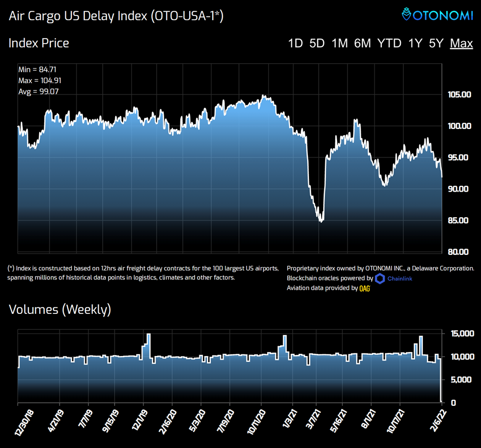Select the 1D time range
Image resolution: width=481 pixels, height=448 pixels.
[295, 43]
